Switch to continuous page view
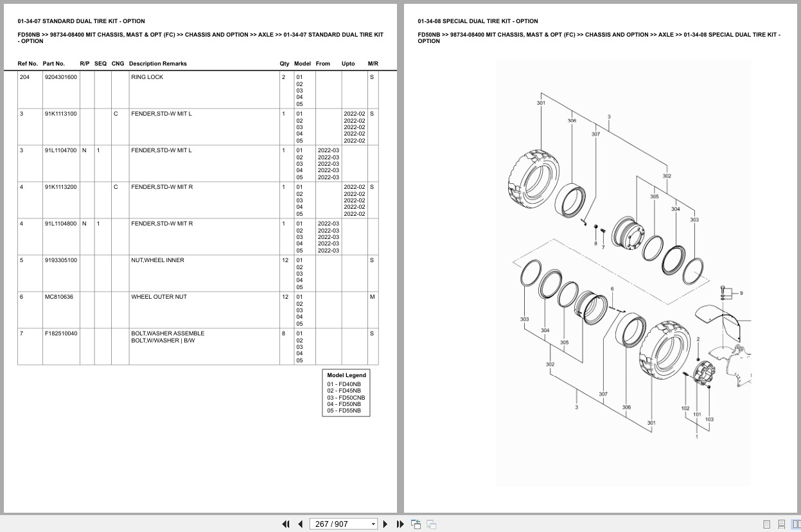 (782, 524)
